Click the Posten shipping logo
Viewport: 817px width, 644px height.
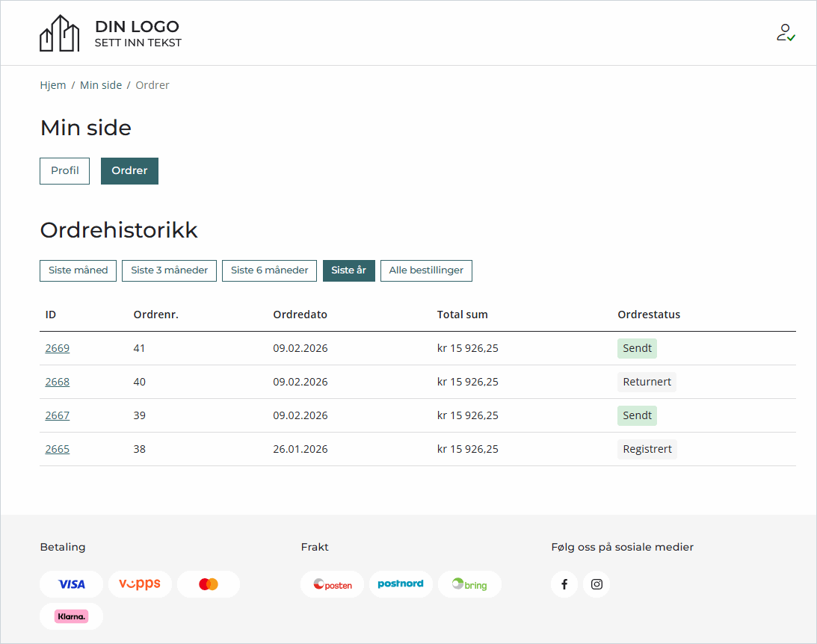[x=332, y=584]
